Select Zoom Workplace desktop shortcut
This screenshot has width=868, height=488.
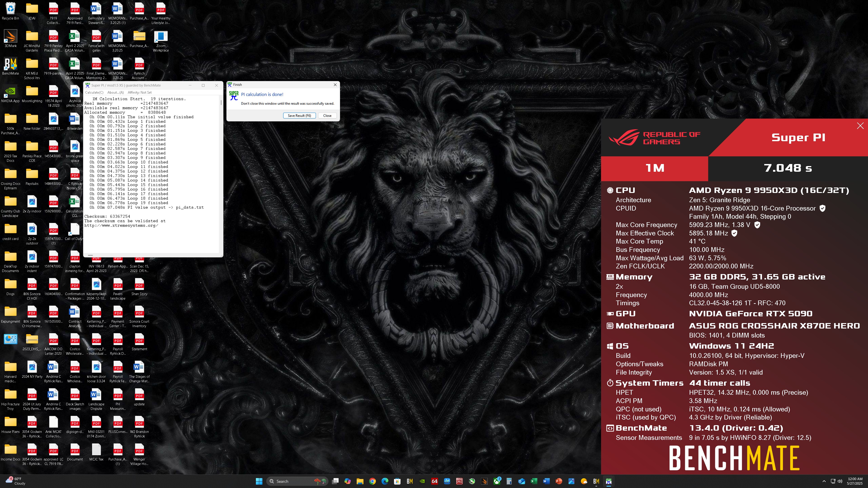click(x=161, y=41)
